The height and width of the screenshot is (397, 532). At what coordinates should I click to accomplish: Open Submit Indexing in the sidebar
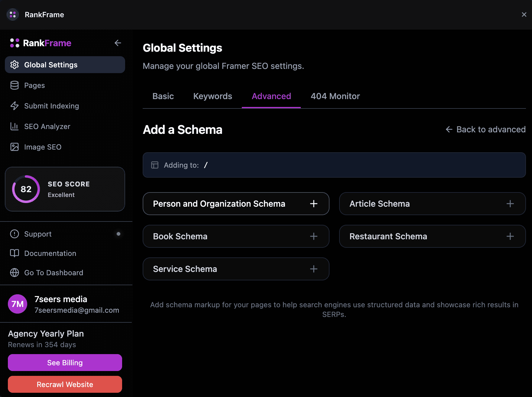pos(65,106)
